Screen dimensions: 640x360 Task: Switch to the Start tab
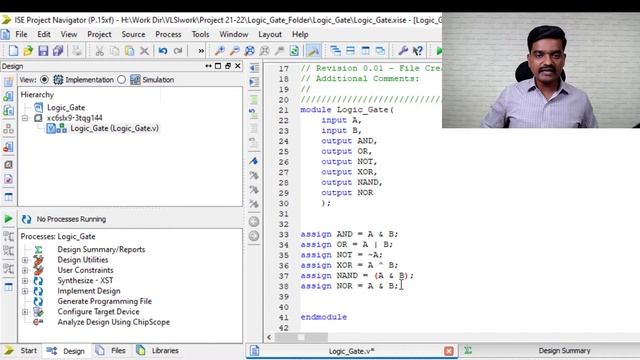pyautogui.click(x=20, y=351)
